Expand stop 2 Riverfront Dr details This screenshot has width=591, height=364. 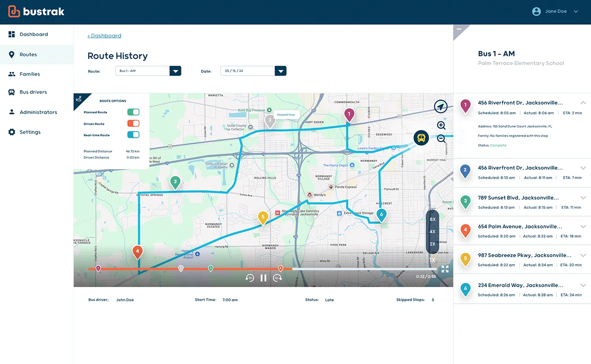click(x=583, y=168)
